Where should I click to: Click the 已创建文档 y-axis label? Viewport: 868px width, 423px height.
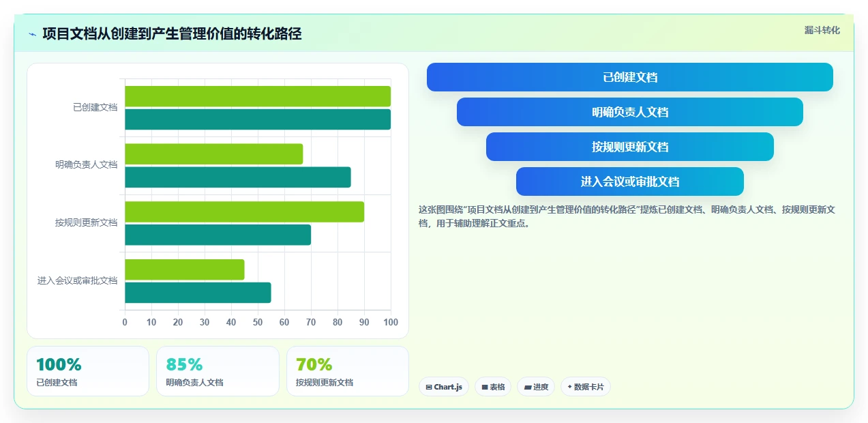tap(95, 107)
